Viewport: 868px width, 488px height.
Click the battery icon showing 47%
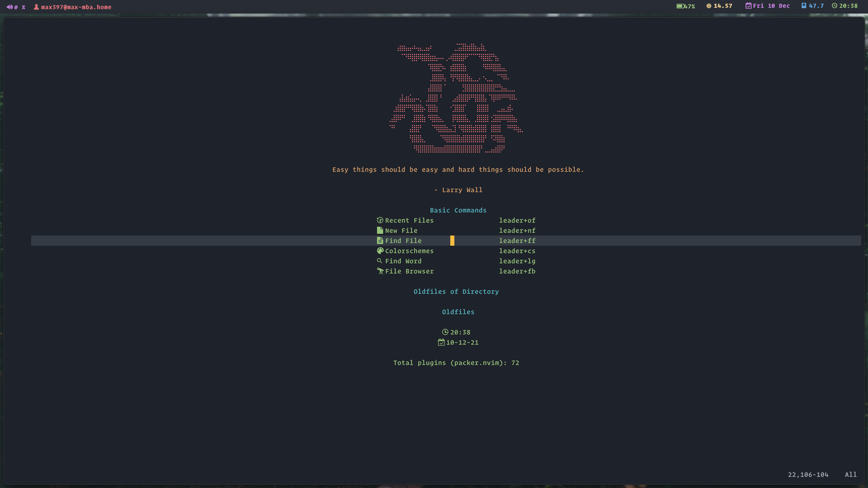(x=680, y=6)
